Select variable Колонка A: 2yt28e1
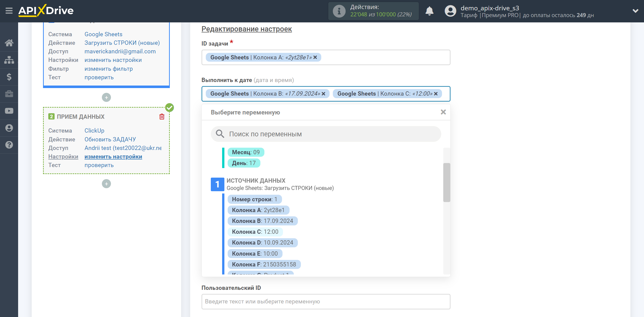Screen dimensions: 644x317 258,210
